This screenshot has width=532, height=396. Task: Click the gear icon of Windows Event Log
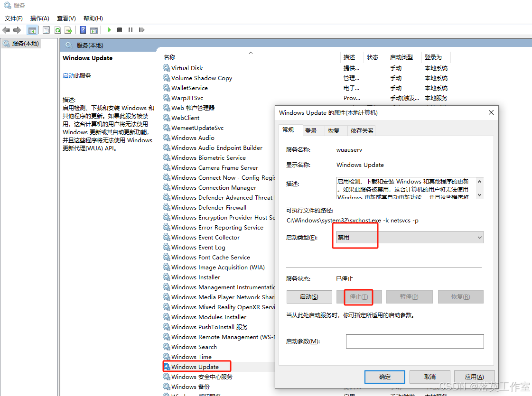coord(166,247)
